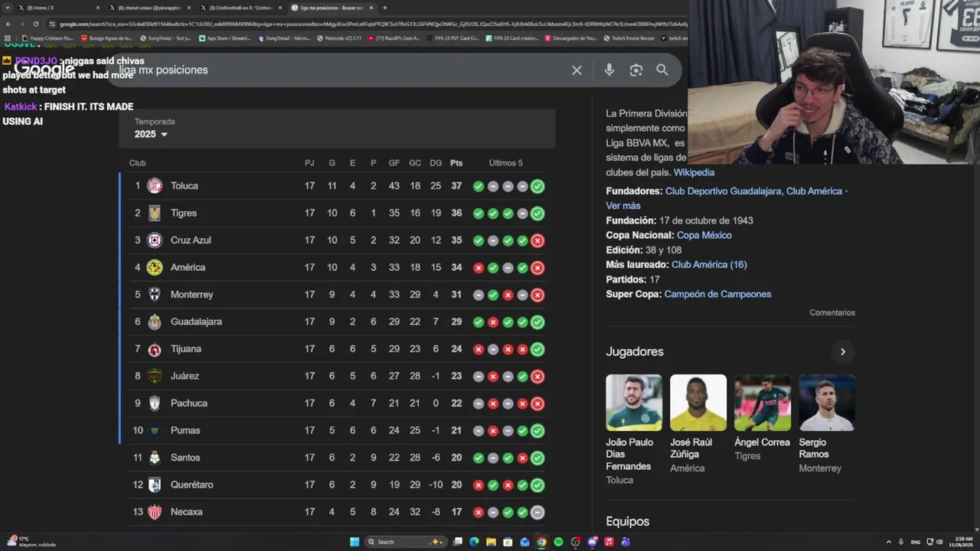Viewport: 980px width, 551px height.
Task: Click the Guadalajara team crest
Action: click(155, 322)
